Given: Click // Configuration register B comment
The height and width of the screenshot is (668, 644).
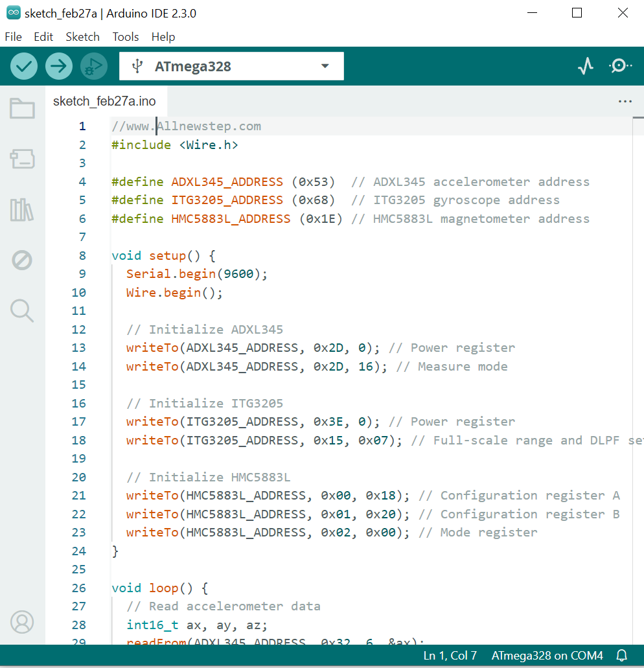Looking at the screenshot, I should 519,514.
